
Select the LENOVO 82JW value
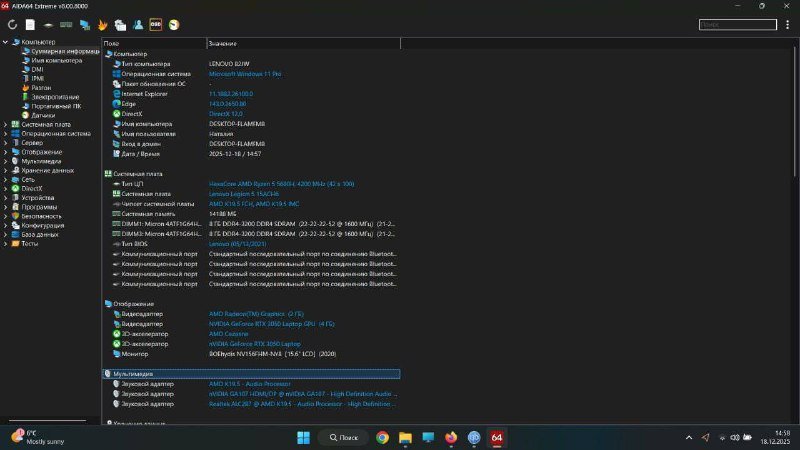tap(229, 64)
